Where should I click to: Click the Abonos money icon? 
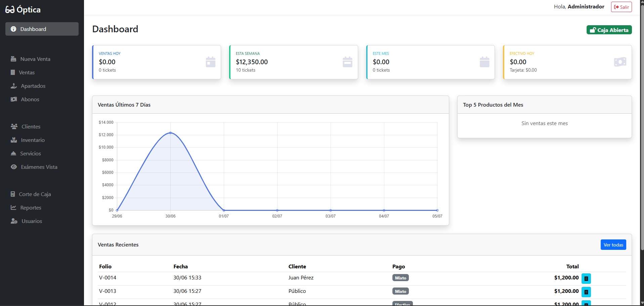pyautogui.click(x=14, y=99)
